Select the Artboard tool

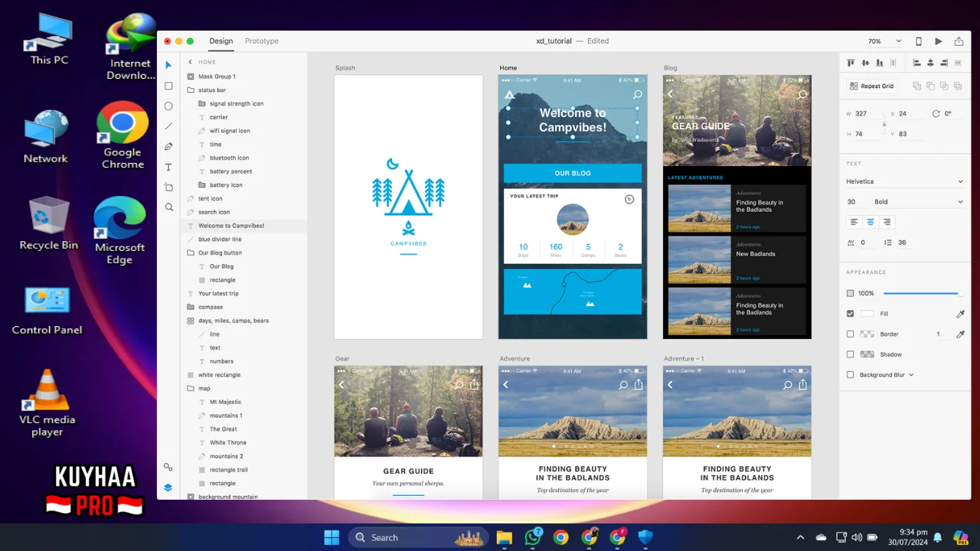pyautogui.click(x=168, y=187)
